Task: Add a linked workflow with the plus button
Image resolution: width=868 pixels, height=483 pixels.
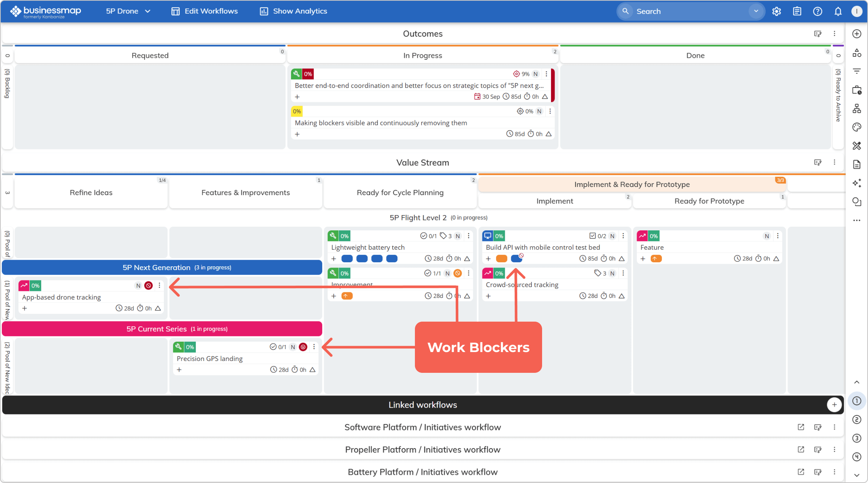Action: (x=835, y=405)
